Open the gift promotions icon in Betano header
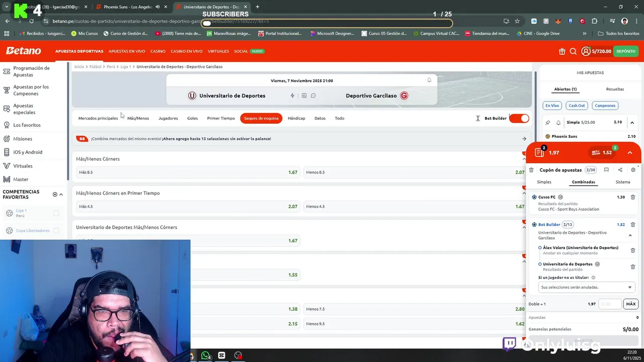Image resolution: width=644 pixels, height=362 pixels. pyautogui.click(x=562, y=51)
